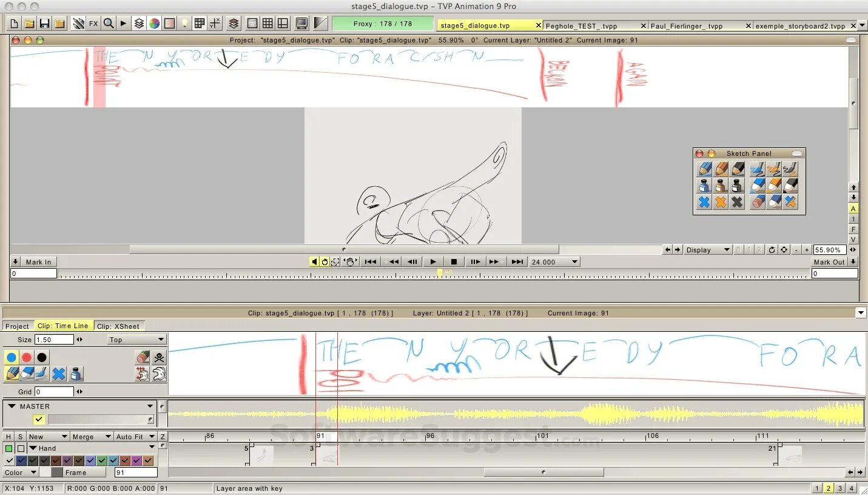Select the blue ink bottle in timeline panel
Viewport: 868px width, 495px height.
coord(76,374)
